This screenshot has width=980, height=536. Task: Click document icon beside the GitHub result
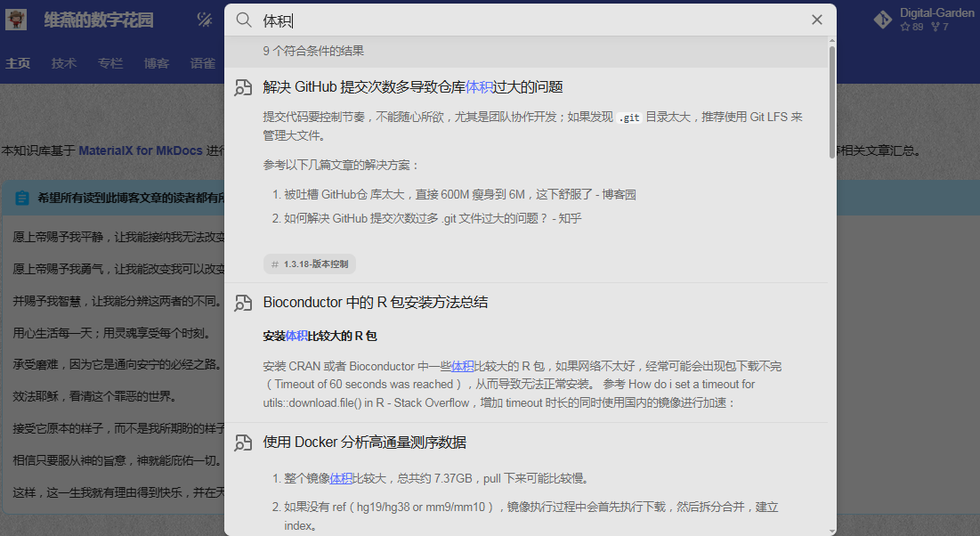243,87
